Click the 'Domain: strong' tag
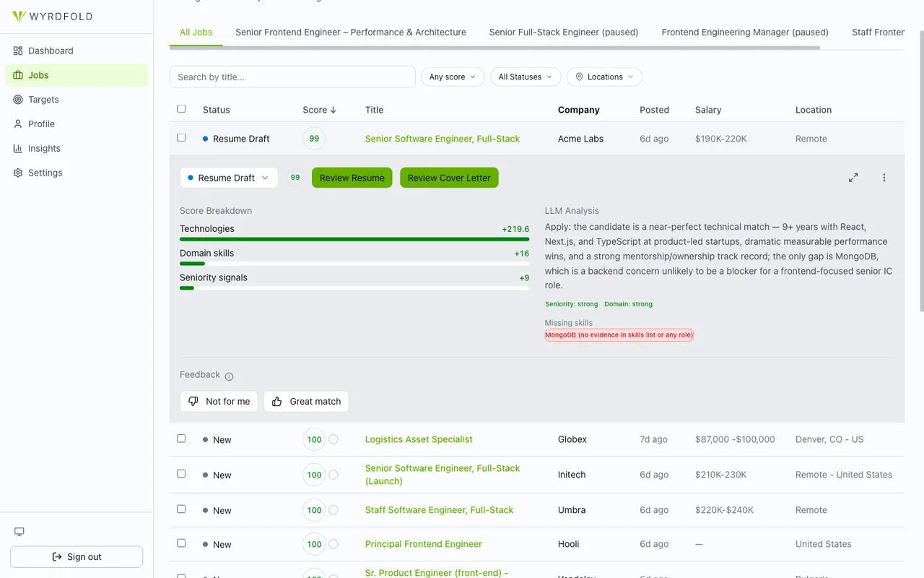This screenshot has width=924, height=578. (x=628, y=304)
